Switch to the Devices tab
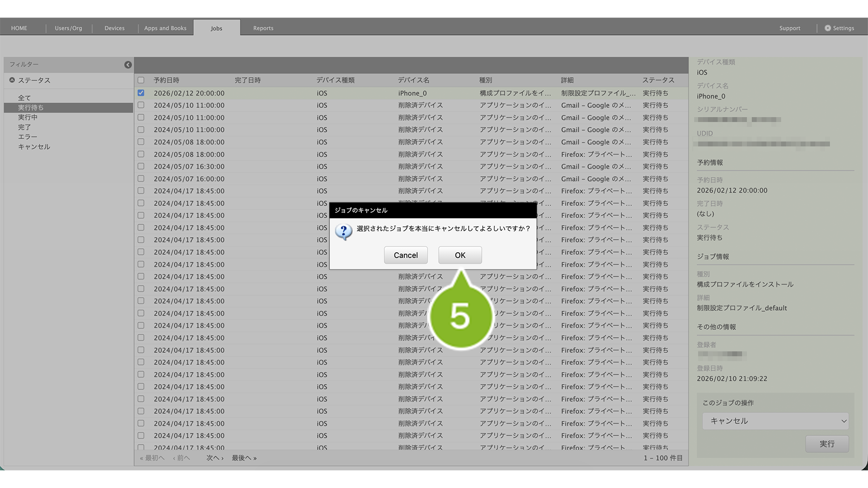868x488 pixels. [x=114, y=28]
